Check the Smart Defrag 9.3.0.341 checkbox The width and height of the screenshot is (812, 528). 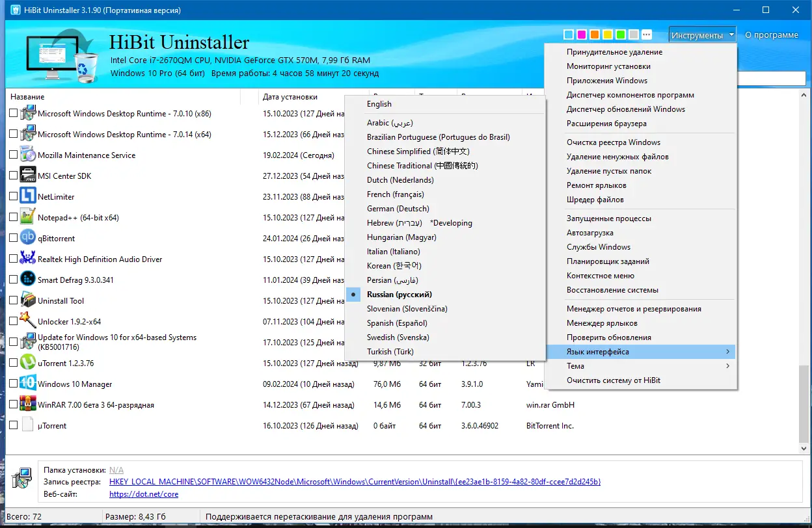[14, 280]
